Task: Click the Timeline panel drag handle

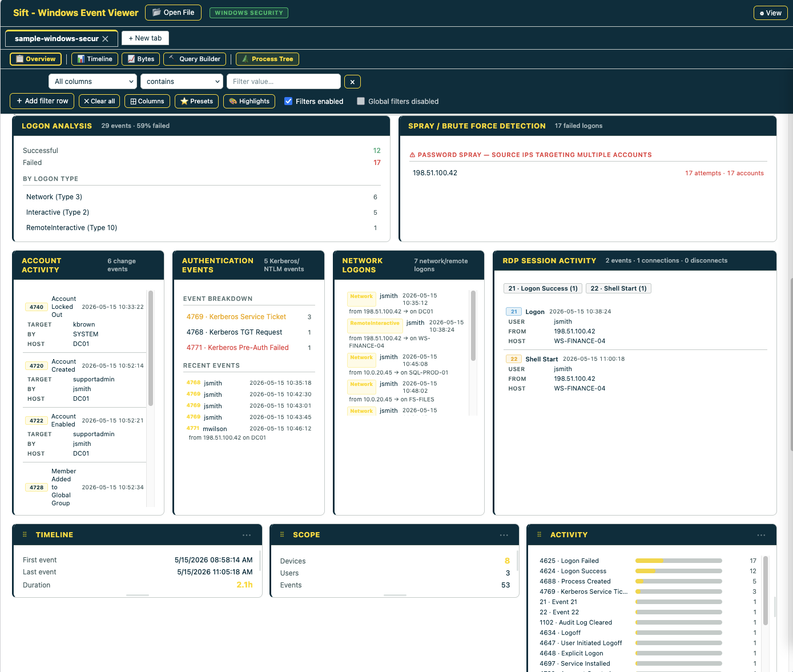Action: (25, 535)
